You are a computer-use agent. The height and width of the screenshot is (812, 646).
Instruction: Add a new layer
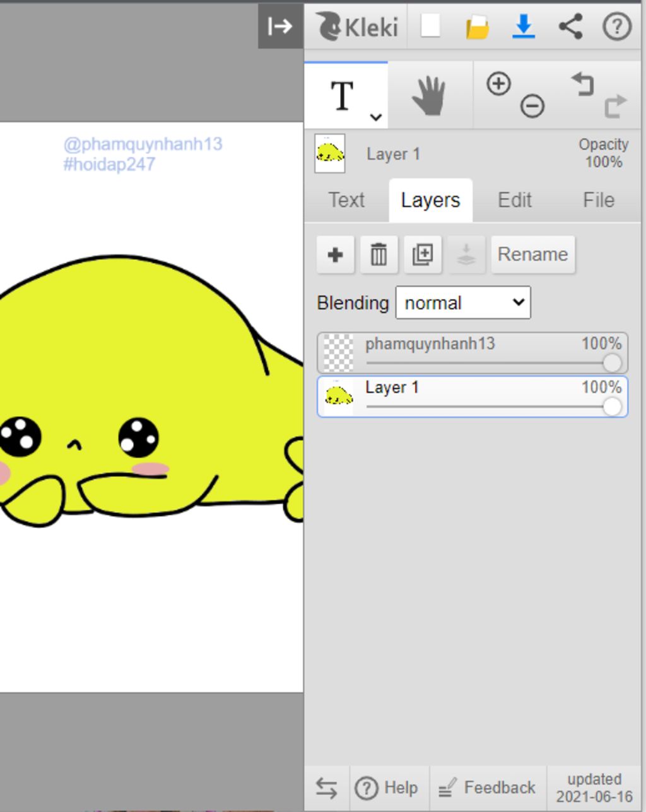coord(336,254)
